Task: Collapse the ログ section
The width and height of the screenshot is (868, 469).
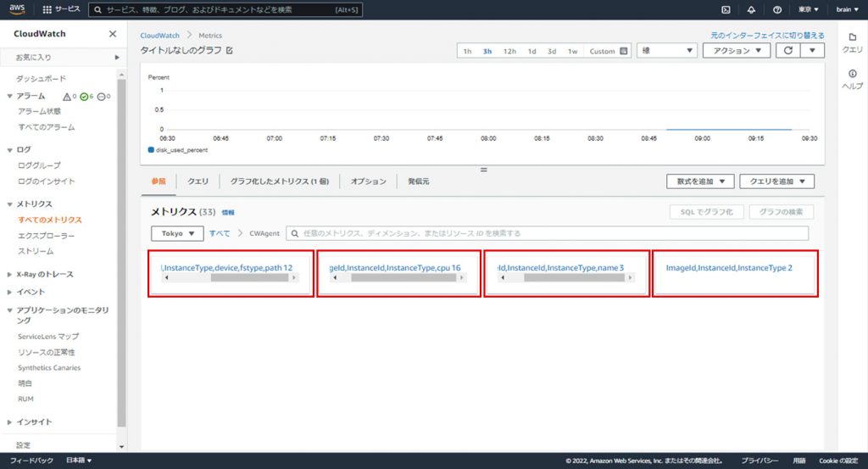Action: tap(9, 150)
